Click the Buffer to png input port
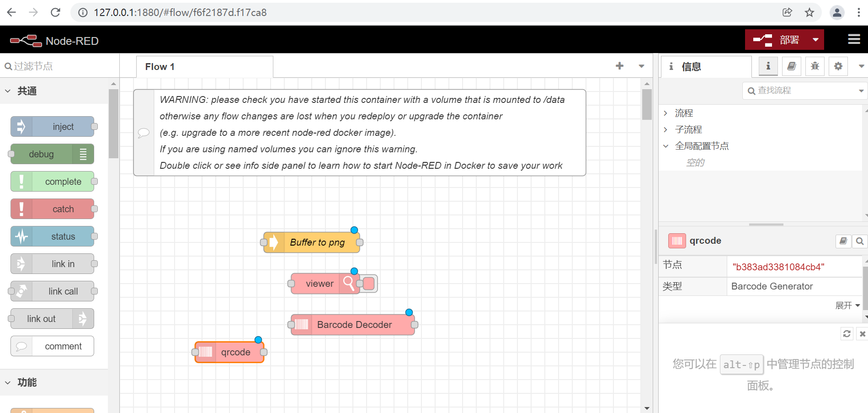Screen dimensions: 868x413 coord(264,242)
